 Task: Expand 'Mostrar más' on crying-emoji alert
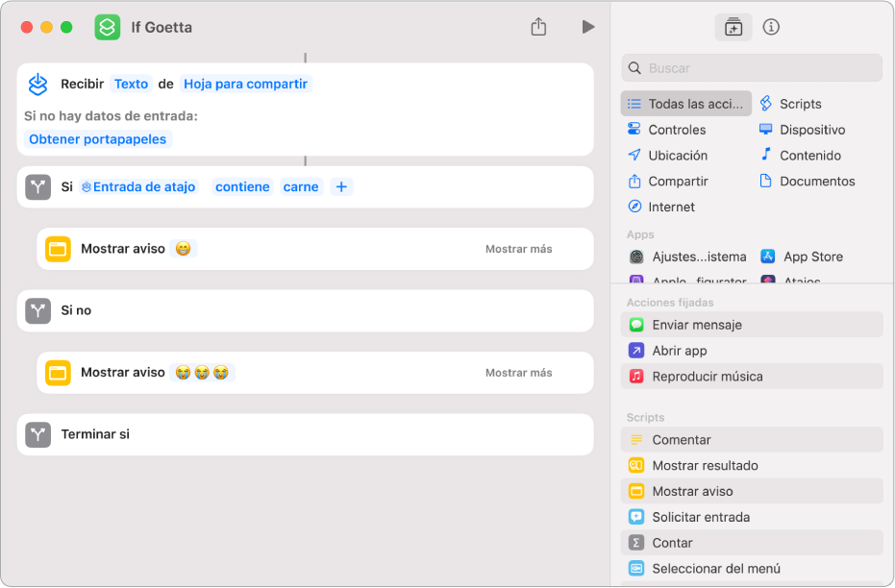tap(518, 373)
